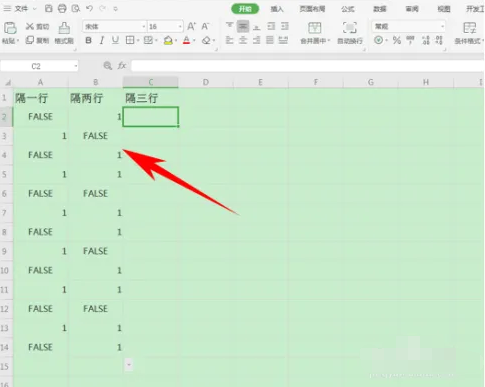Apply Italic formatting

click(x=102, y=40)
